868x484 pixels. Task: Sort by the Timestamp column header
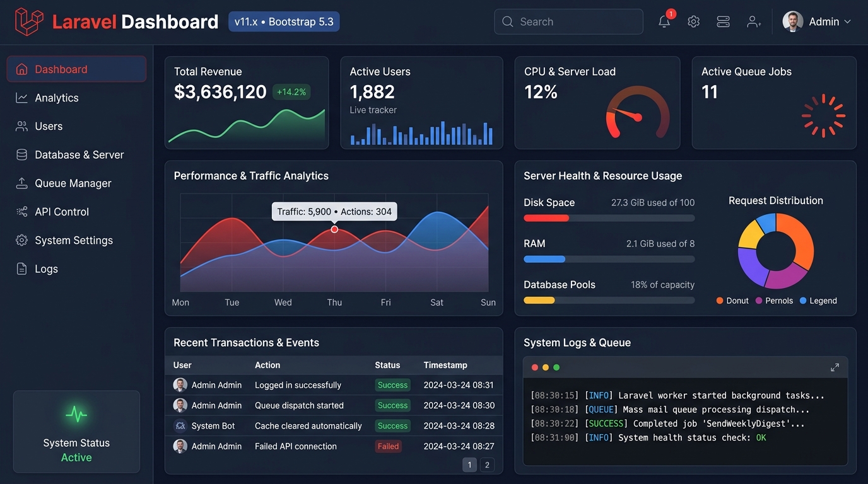pos(445,365)
